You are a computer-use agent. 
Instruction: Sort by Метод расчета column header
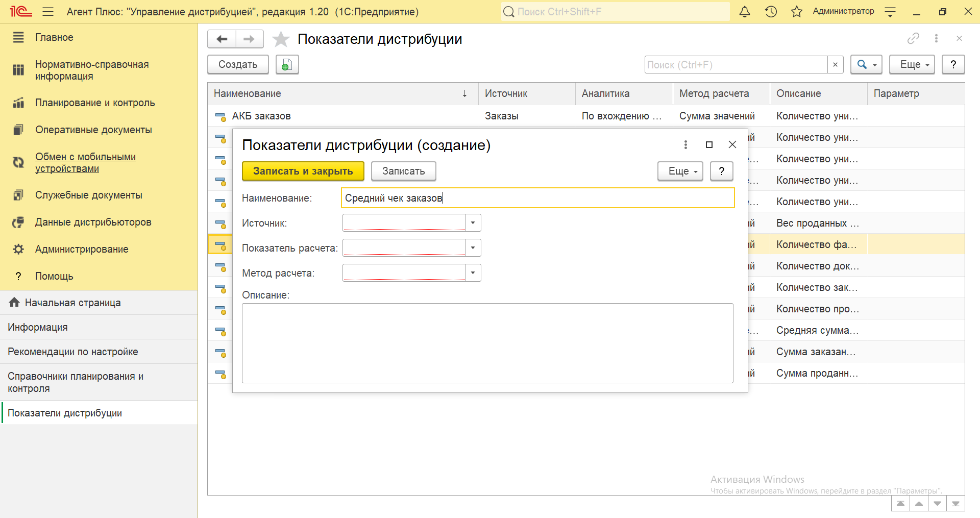coord(721,93)
